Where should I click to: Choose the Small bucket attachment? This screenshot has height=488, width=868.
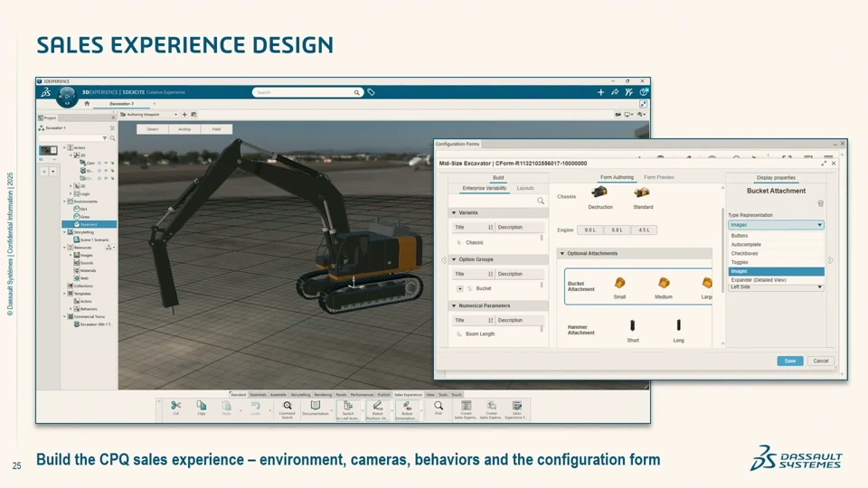[x=619, y=287]
